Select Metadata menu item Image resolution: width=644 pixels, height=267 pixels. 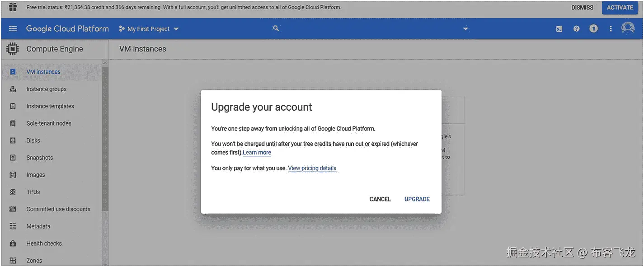(52, 226)
